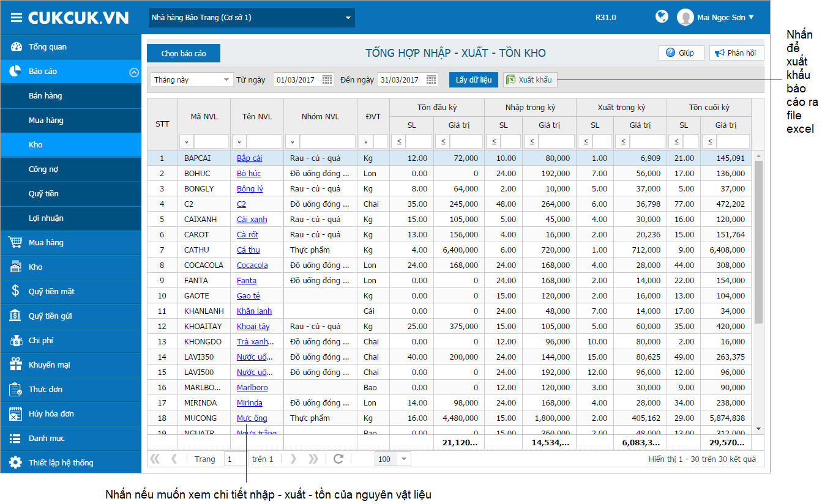Jump to last page arrow
This screenshot has height=504, width=822.
[313, 459]
